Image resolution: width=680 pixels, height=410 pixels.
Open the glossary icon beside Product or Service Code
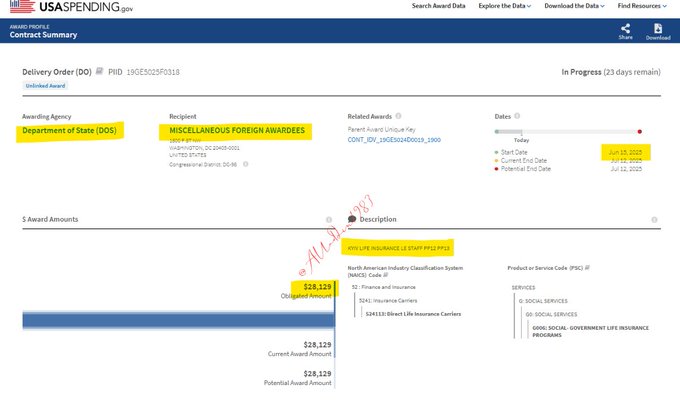click(x=588, y=268)
